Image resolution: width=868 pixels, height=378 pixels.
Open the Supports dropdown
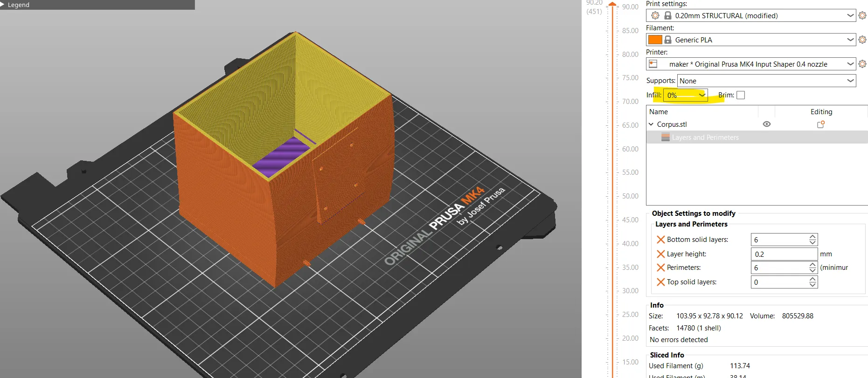click(x=766, y=81)
